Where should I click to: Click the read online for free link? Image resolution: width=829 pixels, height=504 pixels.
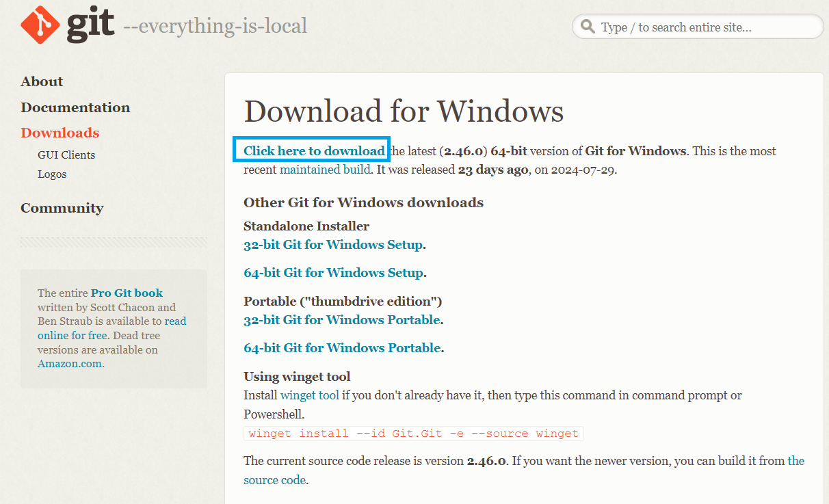[x=111, y=328]
